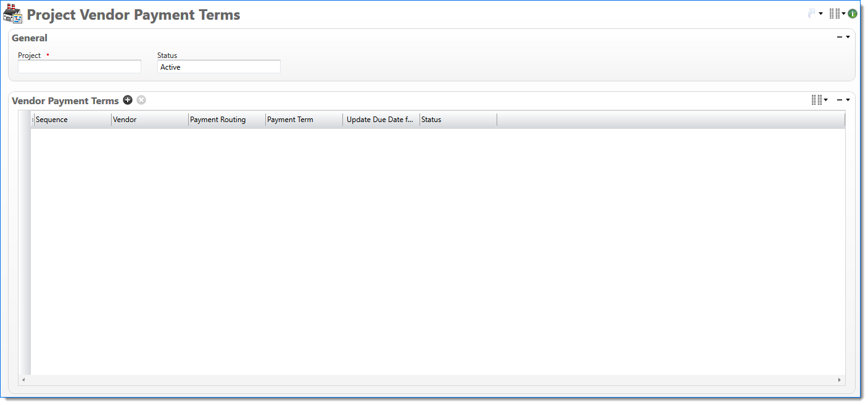Click the Payment Term column header
The width and height of the screenshot is (868, 405).
coord(303,120)
